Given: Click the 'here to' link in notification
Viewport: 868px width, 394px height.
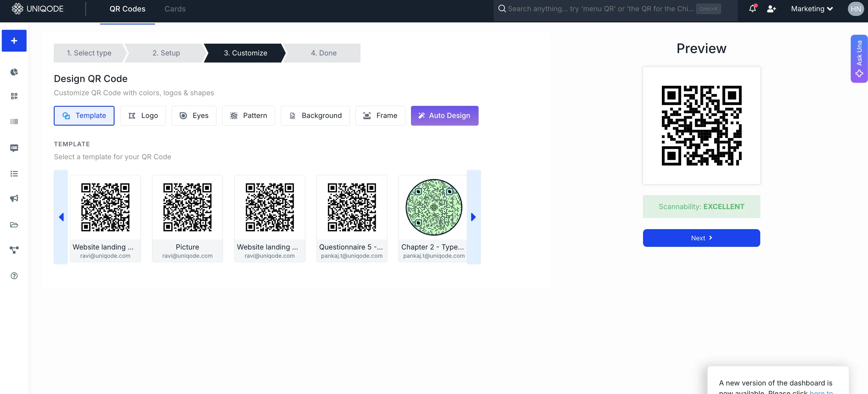Looking at the screenshot, I should pos(821,392).
